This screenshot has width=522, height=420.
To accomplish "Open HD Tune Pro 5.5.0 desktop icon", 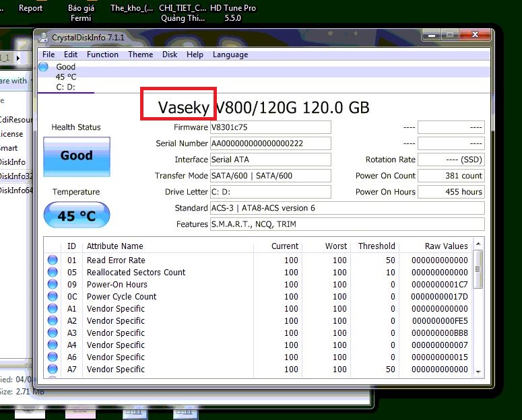I will 232,13.
